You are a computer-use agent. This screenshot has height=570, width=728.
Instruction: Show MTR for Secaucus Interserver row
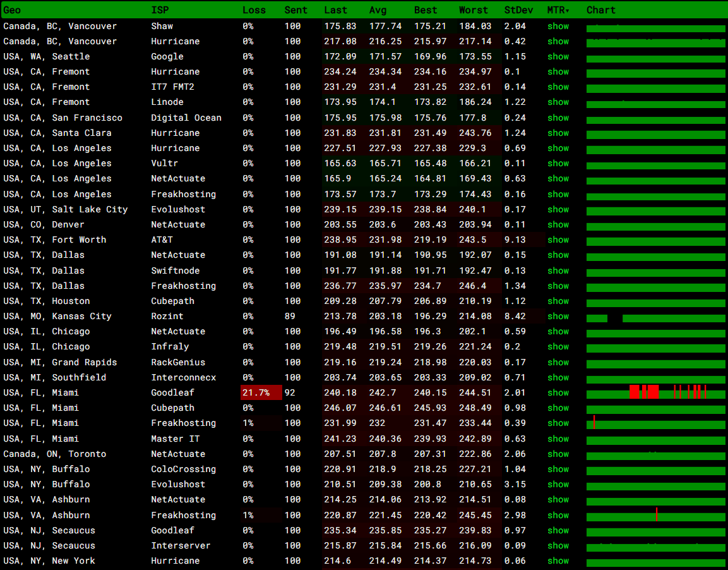click(558, 546)
